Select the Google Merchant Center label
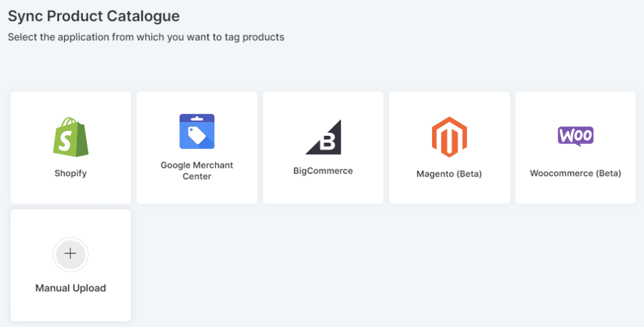Viewport: 644px width, 327px height. pos(197,170)
